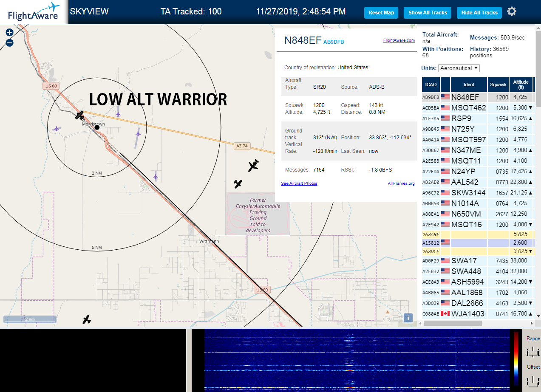Viewport: 541px width, 392px height.
Task: Open the AirFrames.org link
Action: 401,183
